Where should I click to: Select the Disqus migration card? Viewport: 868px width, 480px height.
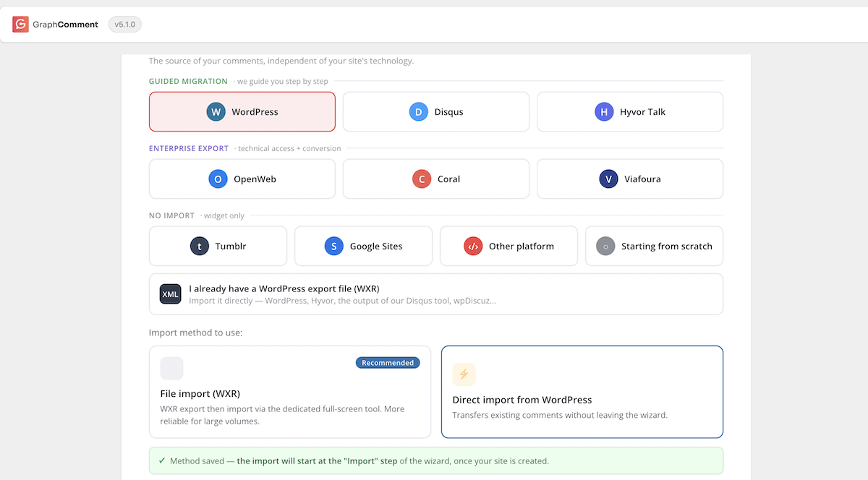[436, 112]
